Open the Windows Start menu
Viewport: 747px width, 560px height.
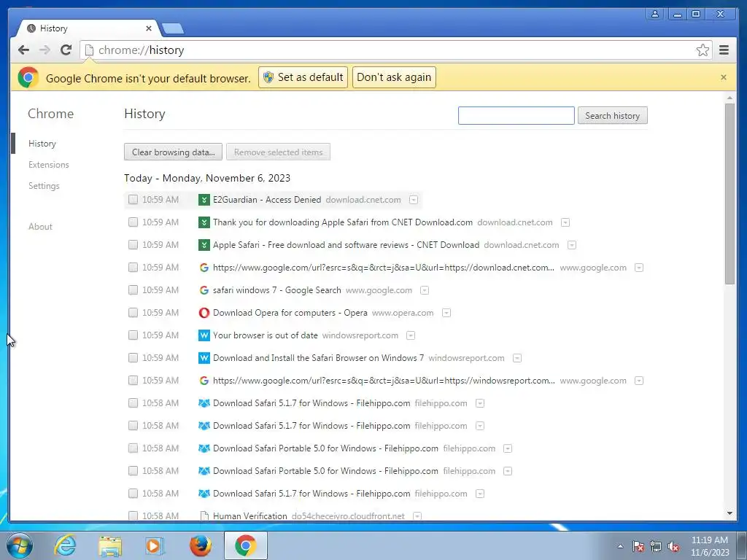[x=18, y=545]
